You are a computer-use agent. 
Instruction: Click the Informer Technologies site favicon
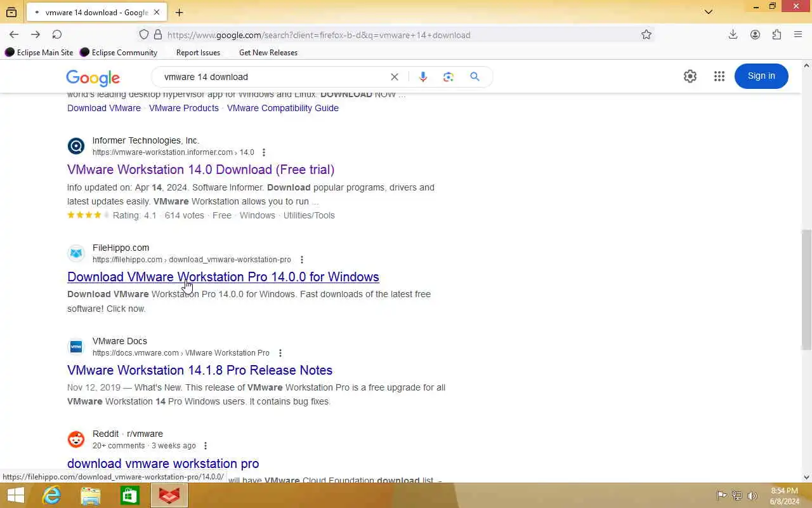[x=76, y=146]
